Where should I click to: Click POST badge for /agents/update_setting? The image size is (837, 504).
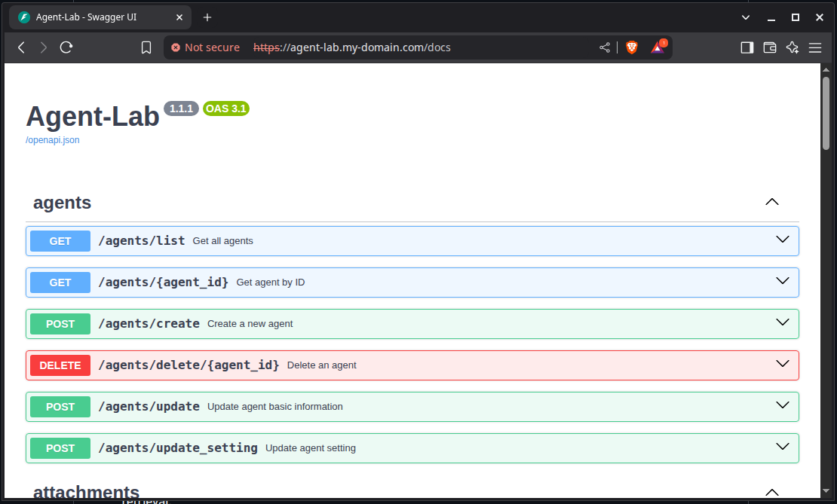pyautogui.click(x=60, y=448)
